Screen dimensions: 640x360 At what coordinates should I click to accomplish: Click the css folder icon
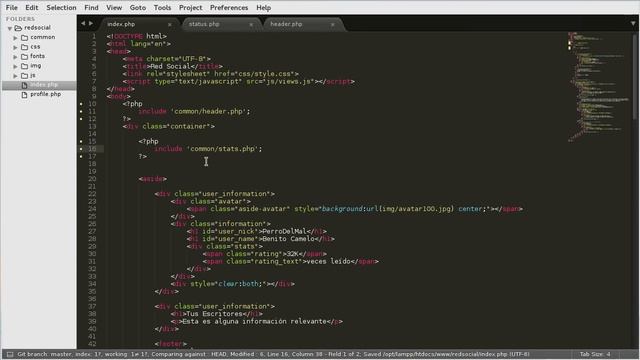pyautogui.click(x=24, y=47)
